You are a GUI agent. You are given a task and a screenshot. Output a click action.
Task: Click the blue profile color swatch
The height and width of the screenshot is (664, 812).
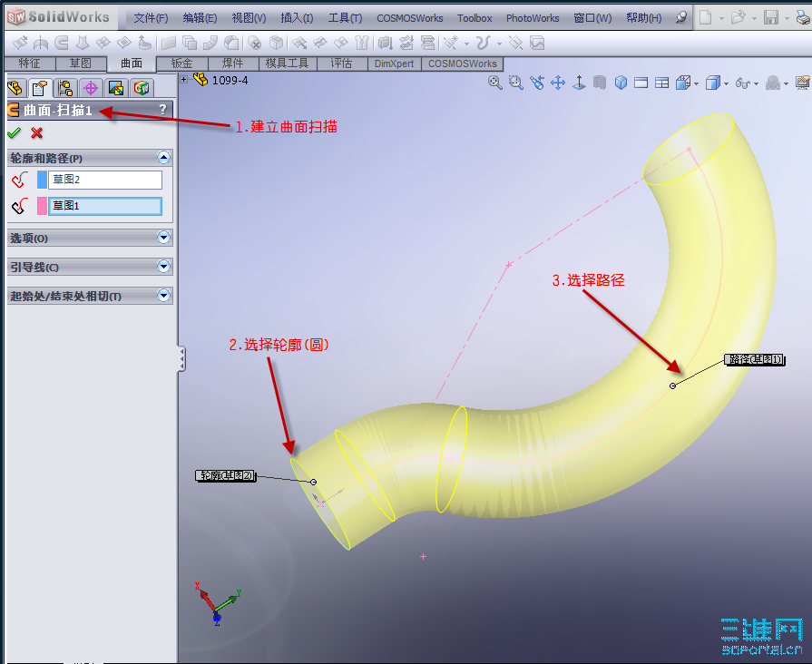(x=42, y=180)
